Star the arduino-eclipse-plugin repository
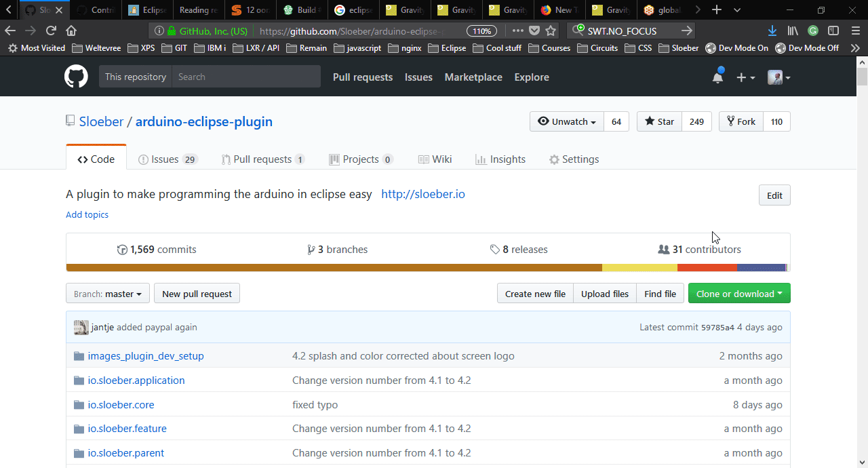 pyautogui.click(x=659, y=121)
